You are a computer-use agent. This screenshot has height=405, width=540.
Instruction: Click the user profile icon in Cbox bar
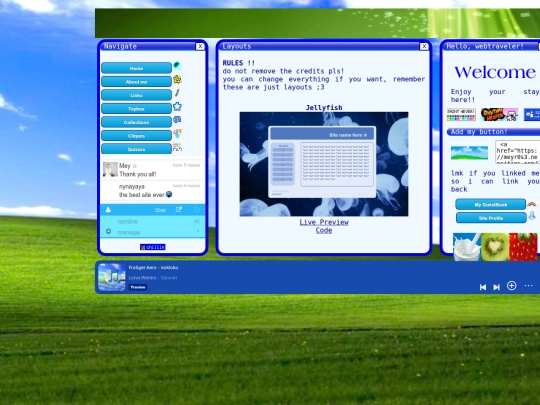[x=108, y=209]
